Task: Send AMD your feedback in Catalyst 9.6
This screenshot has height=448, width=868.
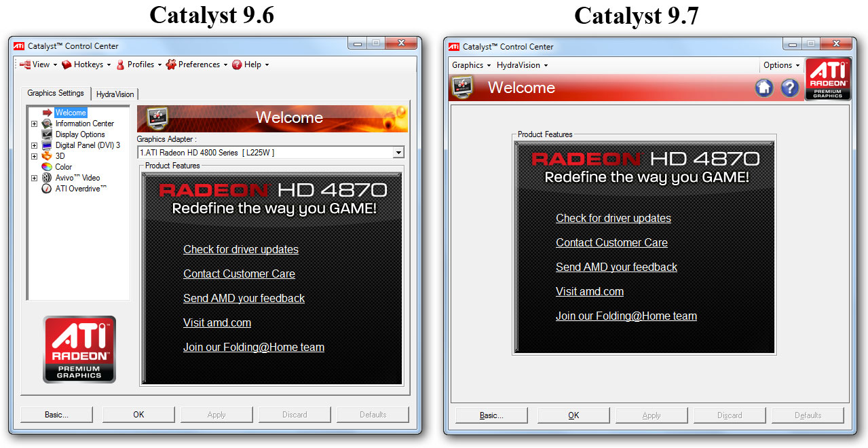Action: [244, 298]
